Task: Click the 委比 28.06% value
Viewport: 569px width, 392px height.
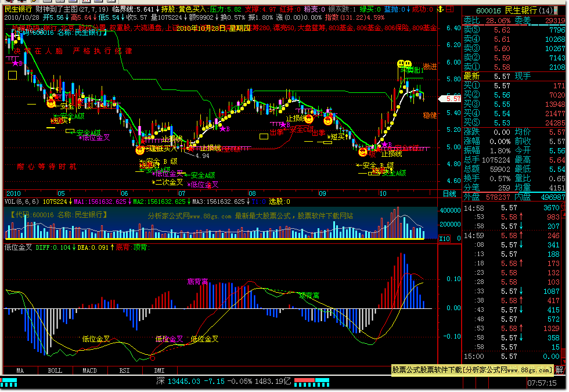Action: tap(498, 21)
